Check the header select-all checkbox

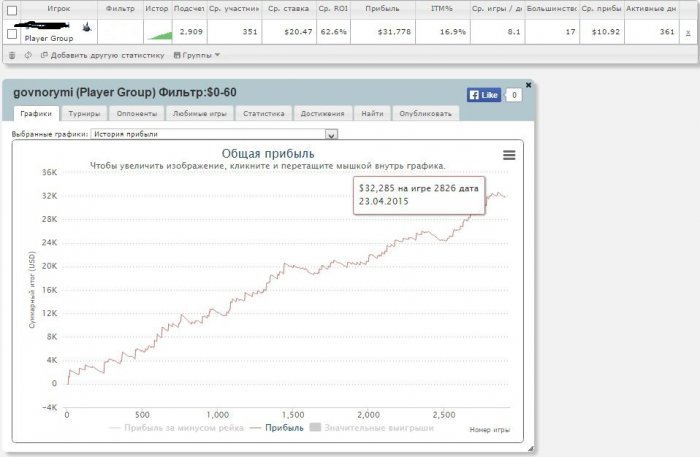12,10
